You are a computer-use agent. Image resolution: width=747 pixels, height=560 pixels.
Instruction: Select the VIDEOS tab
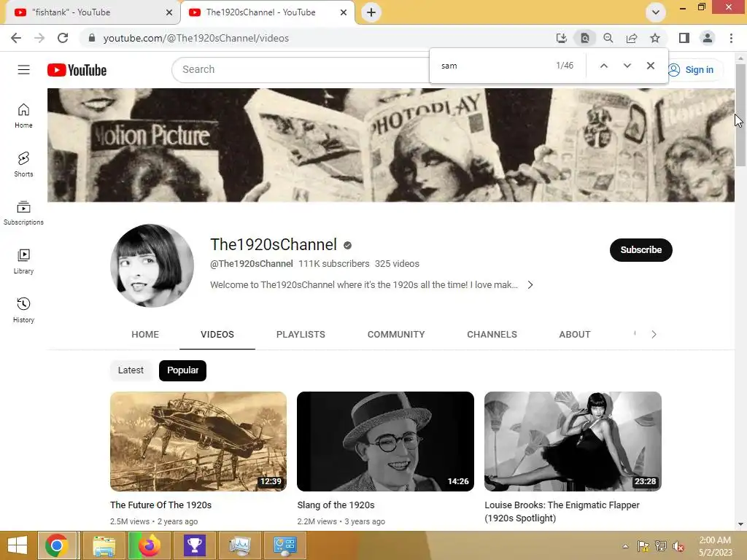point(217,334)
